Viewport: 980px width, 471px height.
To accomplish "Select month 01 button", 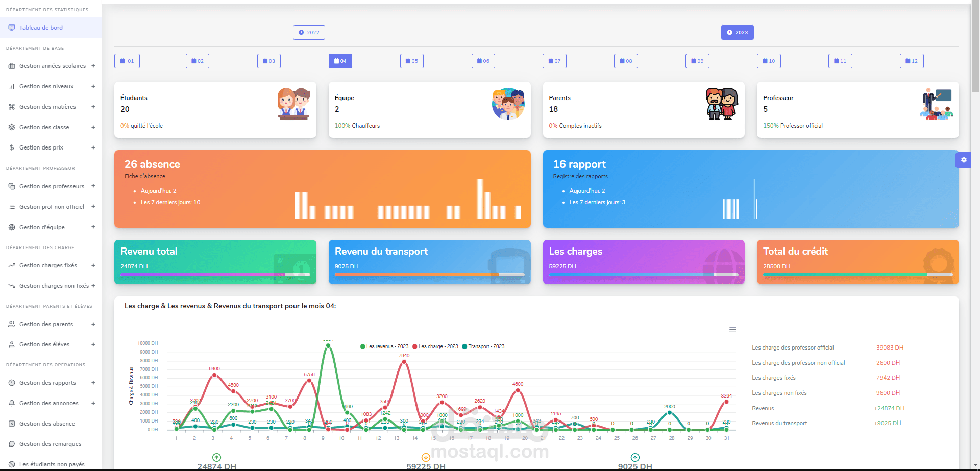I will pos(127,61).
